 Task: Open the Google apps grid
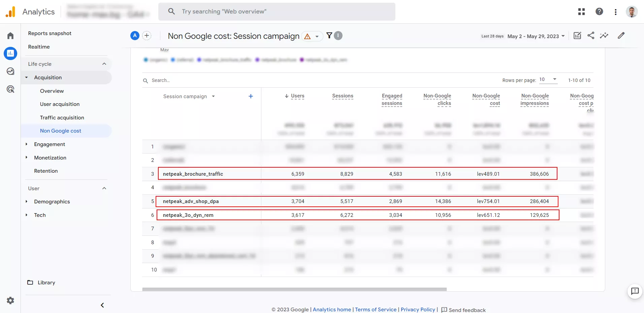[x=581, y=12]
